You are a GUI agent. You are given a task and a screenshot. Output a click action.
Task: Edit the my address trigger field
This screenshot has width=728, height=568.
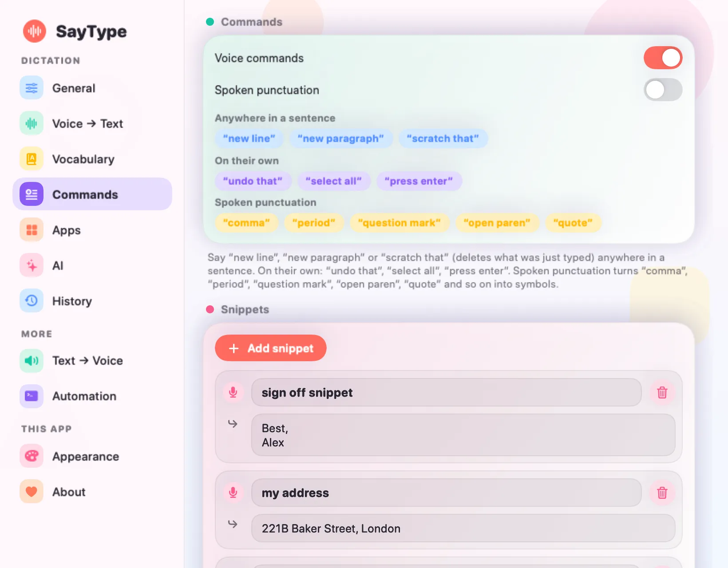(446, 493)
